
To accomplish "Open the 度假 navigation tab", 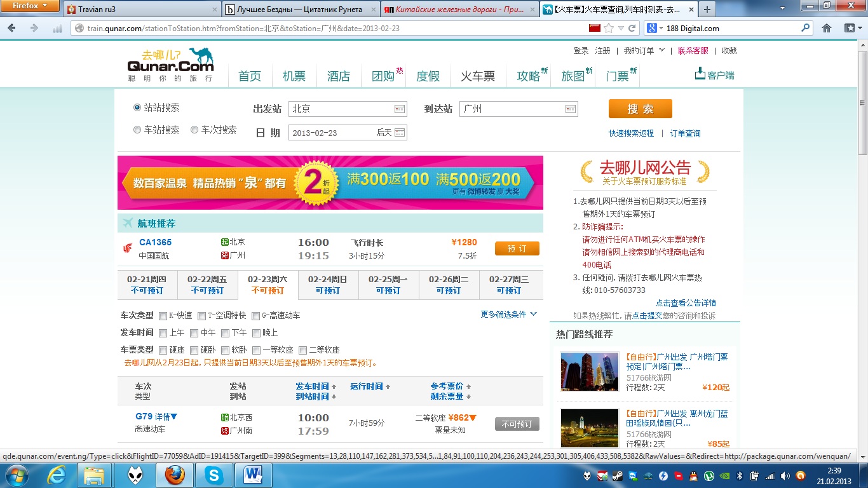I will coord(428,76).
